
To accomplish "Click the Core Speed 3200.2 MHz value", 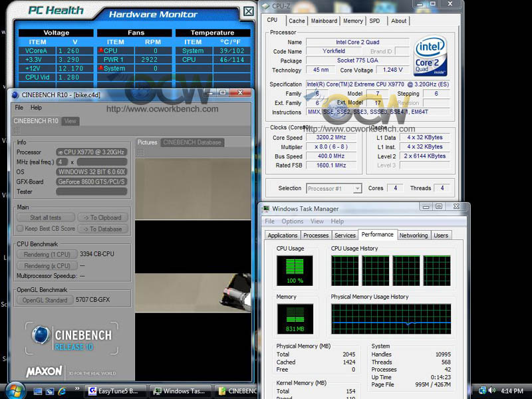I will 331,138.
